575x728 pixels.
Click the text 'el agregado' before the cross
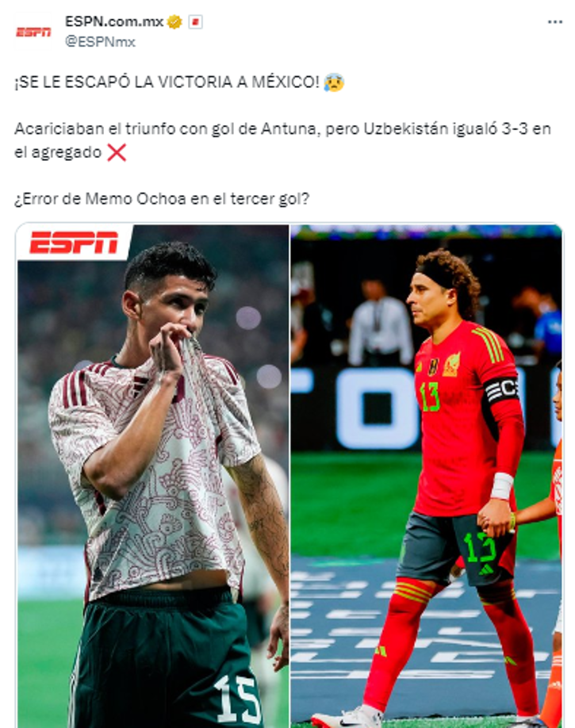coord(58,153)
